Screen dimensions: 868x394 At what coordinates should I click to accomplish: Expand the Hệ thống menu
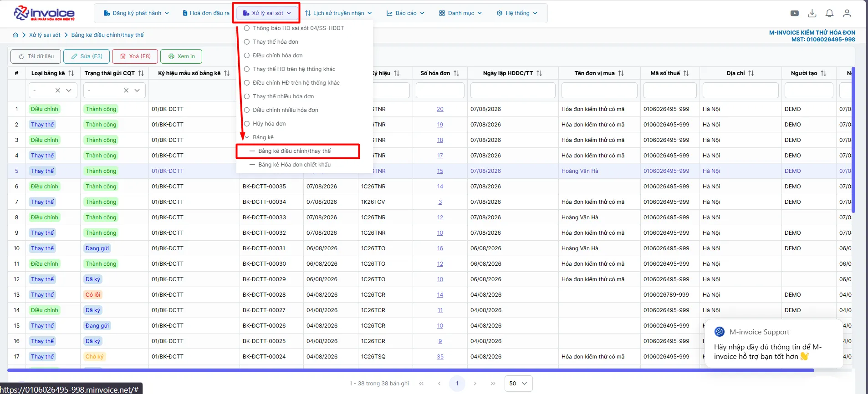point(517,13)
